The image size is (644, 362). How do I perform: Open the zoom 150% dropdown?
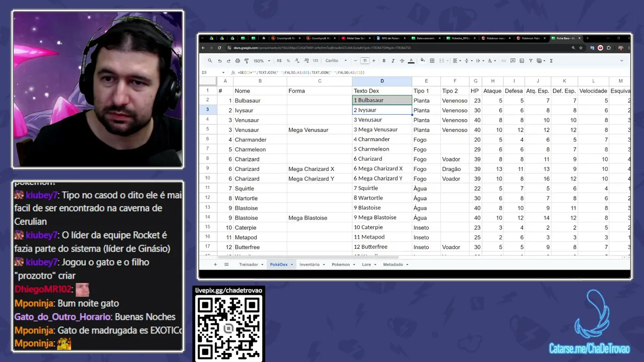click(261, 61)
